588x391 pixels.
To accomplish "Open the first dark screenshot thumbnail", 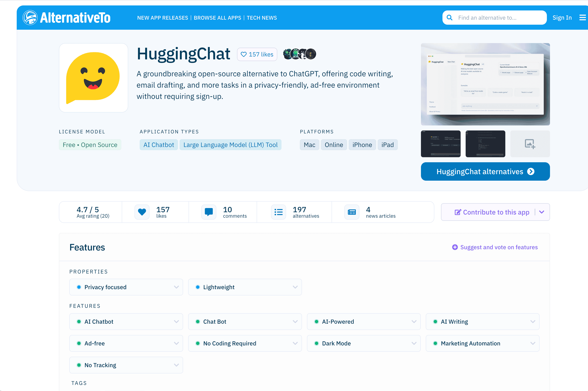I will 441,144.
